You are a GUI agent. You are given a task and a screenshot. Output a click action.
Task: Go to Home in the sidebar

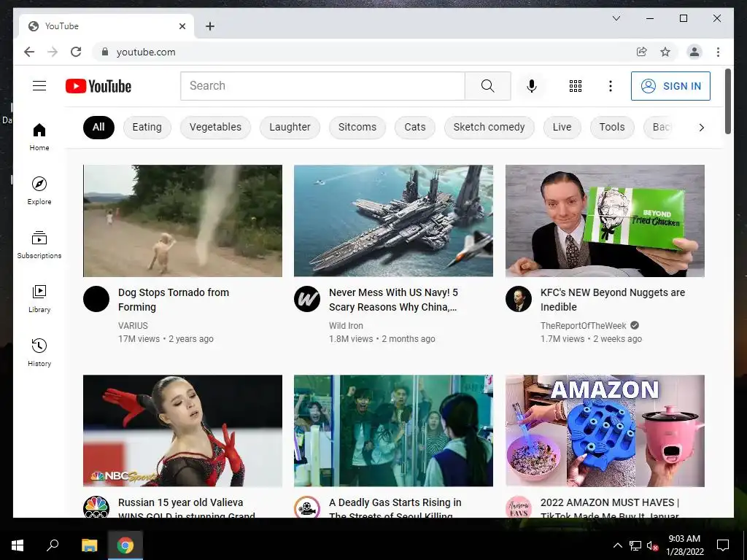[39, 136]
